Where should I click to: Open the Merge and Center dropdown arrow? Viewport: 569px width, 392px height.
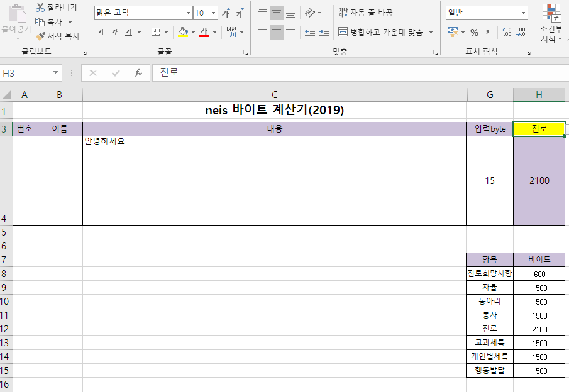431,32
